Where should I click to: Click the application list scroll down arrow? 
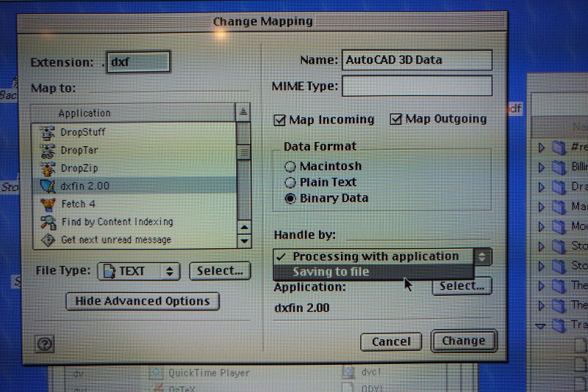[x=244, y=241]
